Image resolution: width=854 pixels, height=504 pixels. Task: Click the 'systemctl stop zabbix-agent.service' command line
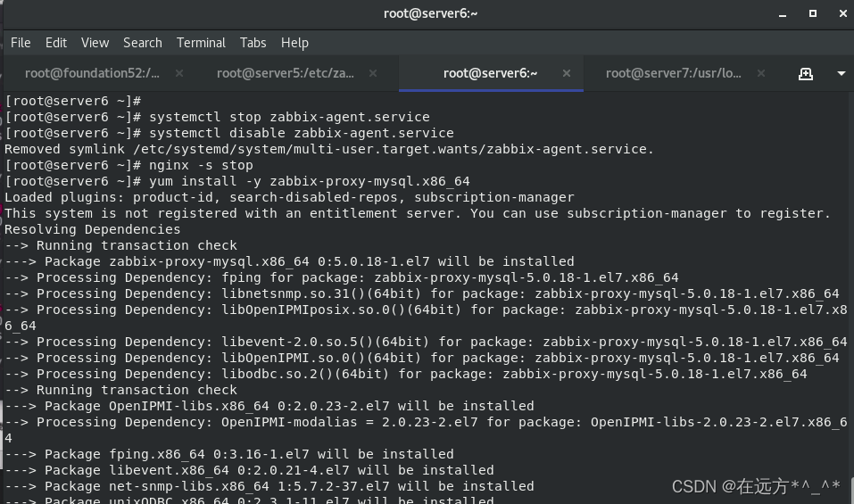click(x=218, y=117)
